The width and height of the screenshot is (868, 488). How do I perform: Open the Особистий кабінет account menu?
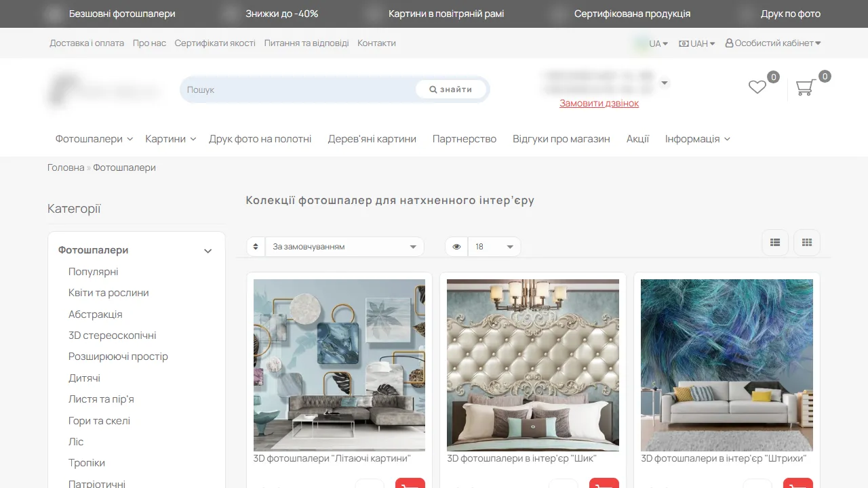point(773,43)
